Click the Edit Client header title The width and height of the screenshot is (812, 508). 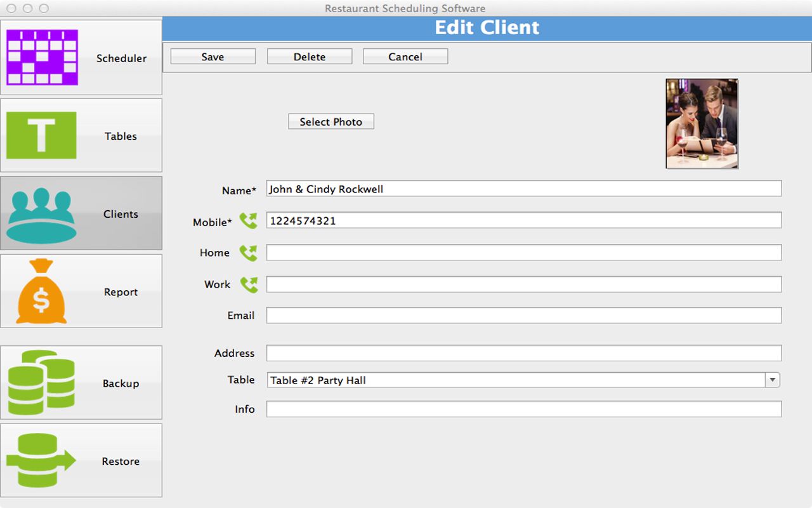(x=487, y=28)
